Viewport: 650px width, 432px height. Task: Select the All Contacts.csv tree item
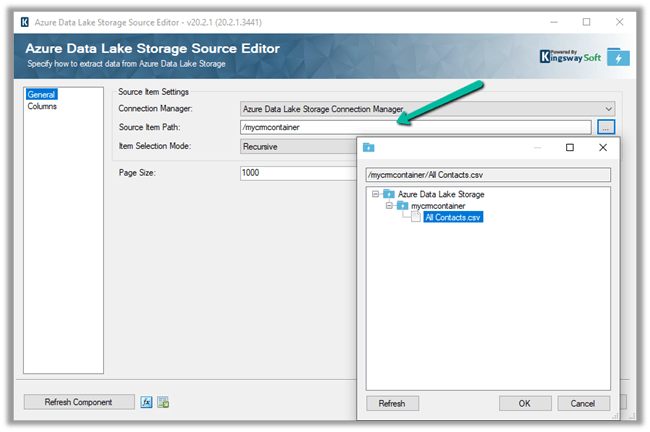453,217
